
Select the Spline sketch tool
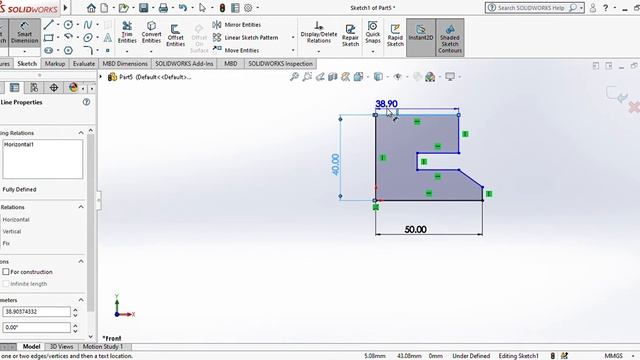point(88,24)
